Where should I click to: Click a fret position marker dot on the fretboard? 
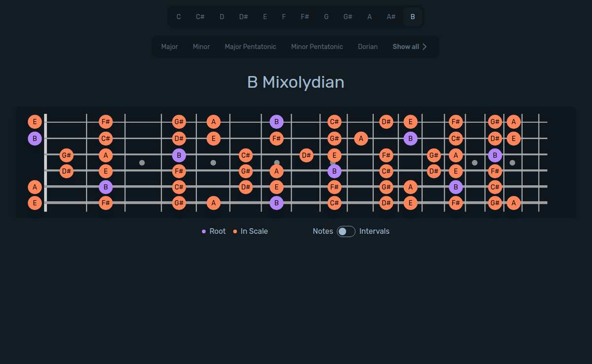(142, 162)
